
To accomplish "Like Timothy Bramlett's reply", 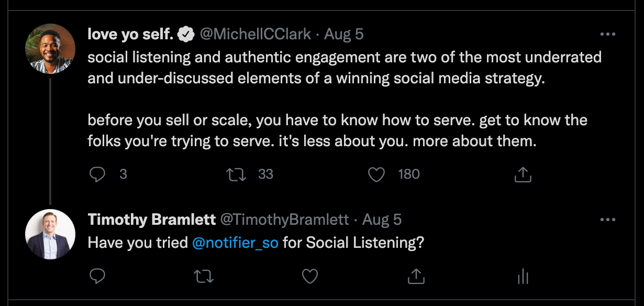I will coord(310,276).
